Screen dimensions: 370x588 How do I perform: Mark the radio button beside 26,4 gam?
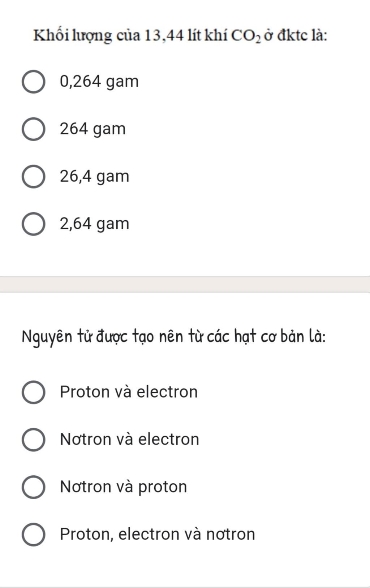click(34, 176)
